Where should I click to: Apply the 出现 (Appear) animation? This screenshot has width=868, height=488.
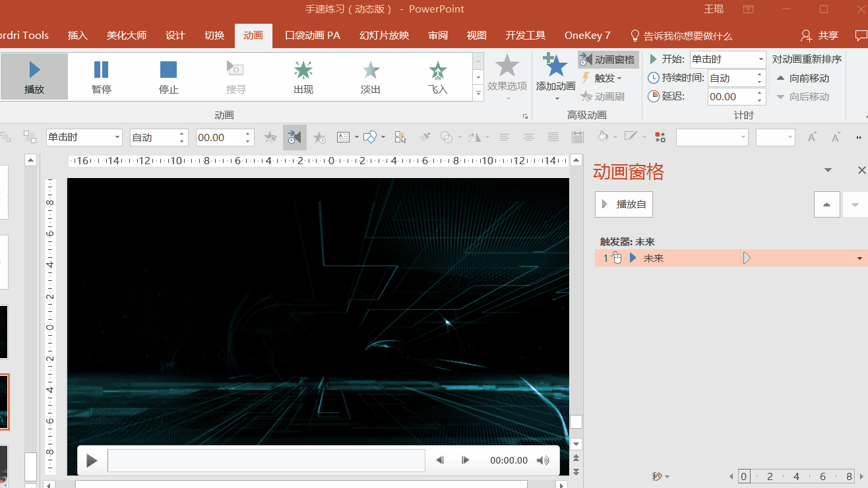pos(303,76)
